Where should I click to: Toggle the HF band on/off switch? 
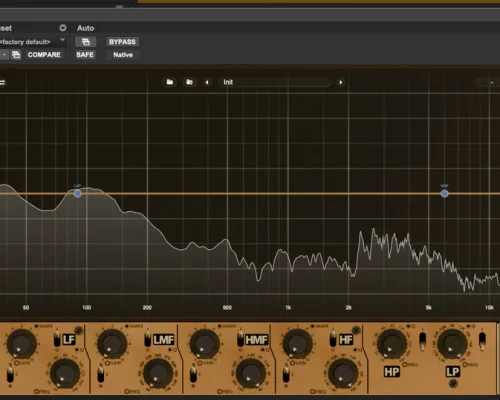[333, 339]
